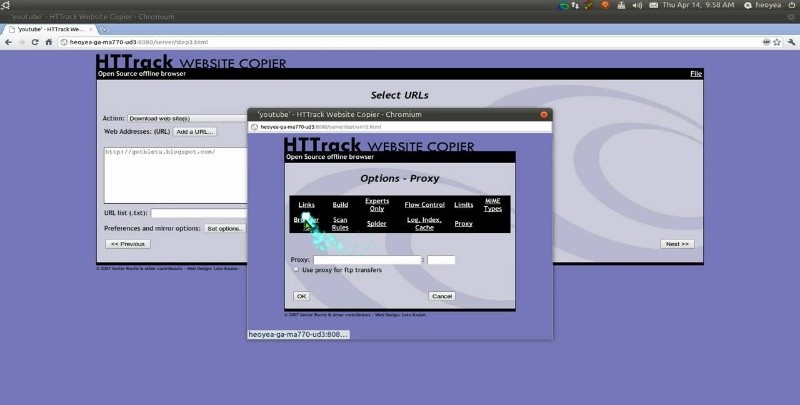Open the Proxy options tab
The height and width of the screenshot is (405, 800).
[464, 223]
